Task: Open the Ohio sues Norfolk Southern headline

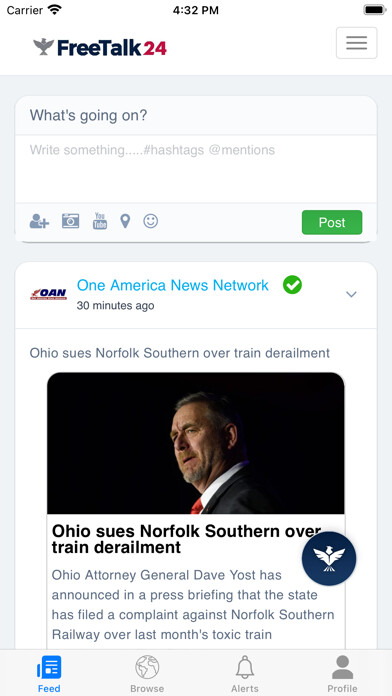Action: point(186,539)
